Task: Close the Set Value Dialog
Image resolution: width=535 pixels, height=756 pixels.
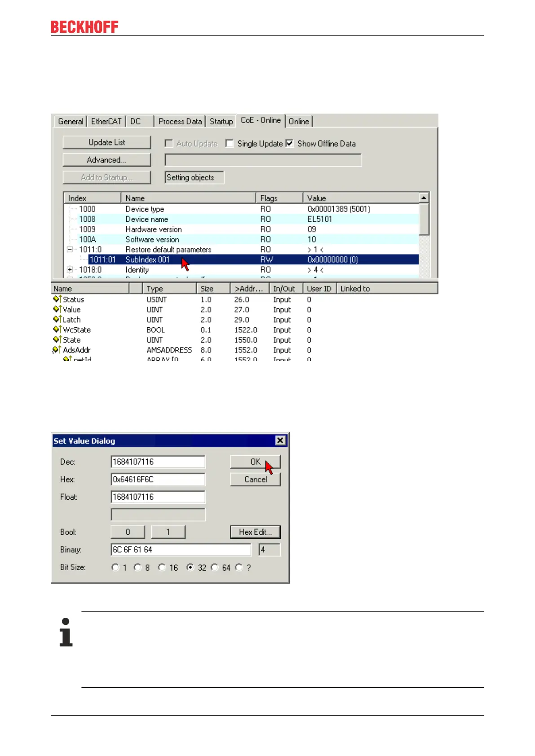Action: coord(280,440)
